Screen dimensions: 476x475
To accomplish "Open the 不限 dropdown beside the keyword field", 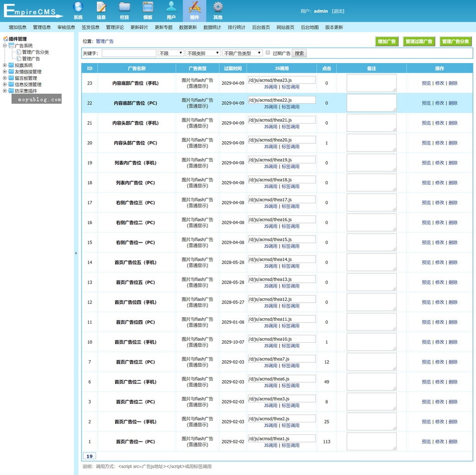I will [171, 53].
